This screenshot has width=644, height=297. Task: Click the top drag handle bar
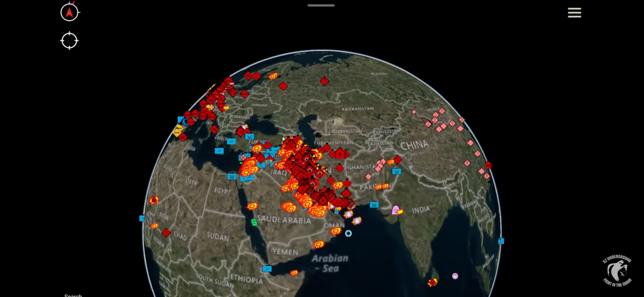click(x=321, y=5)
